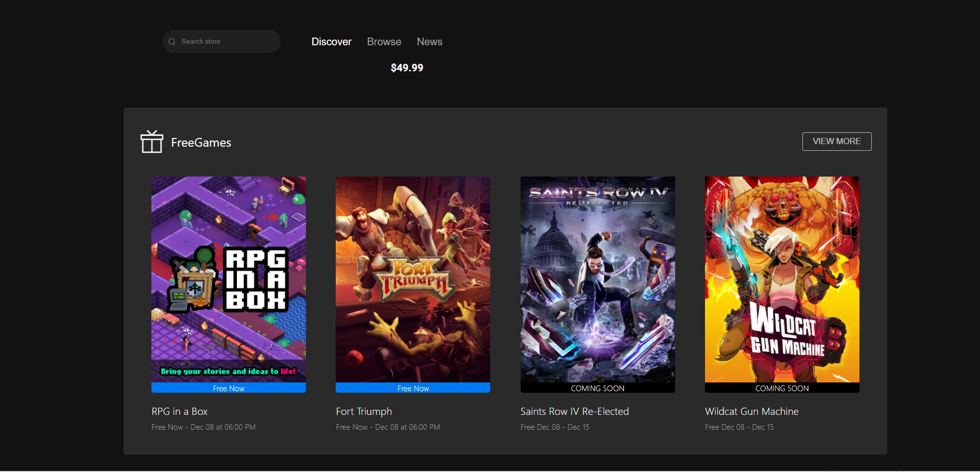
Task: Click the VIEW MORE button
Action: (x=837, y=142)
